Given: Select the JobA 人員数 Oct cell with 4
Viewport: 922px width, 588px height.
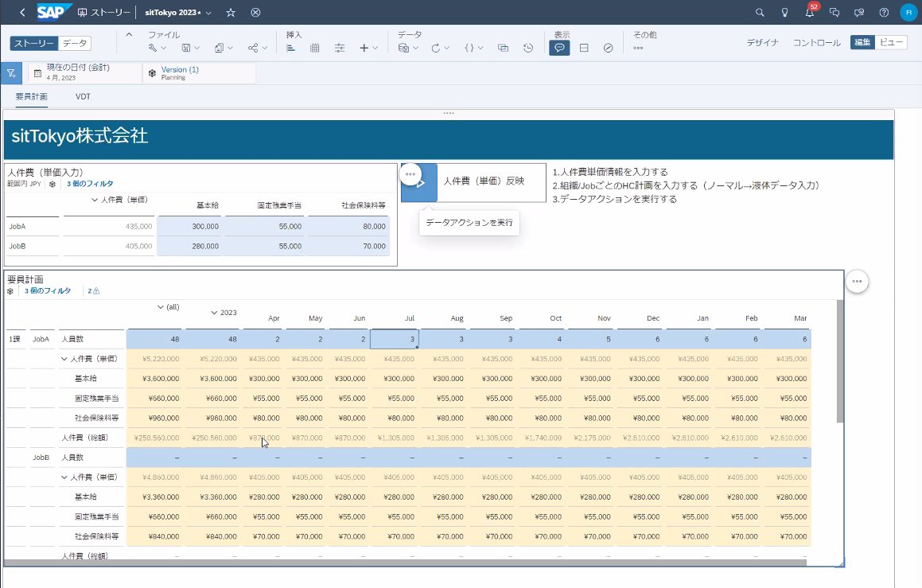Looking at the screenshot, I should click(x=543, y=339).
